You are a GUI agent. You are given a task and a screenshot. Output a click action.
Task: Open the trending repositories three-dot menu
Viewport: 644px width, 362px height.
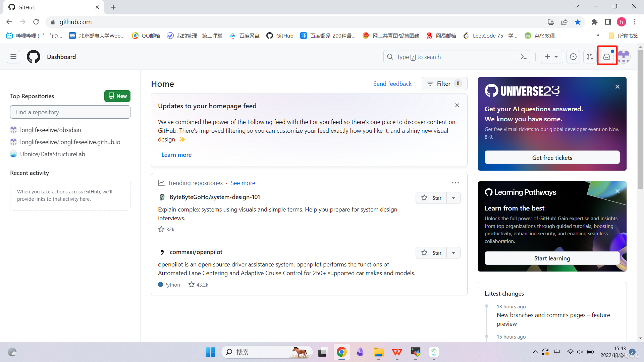(455, 183)
